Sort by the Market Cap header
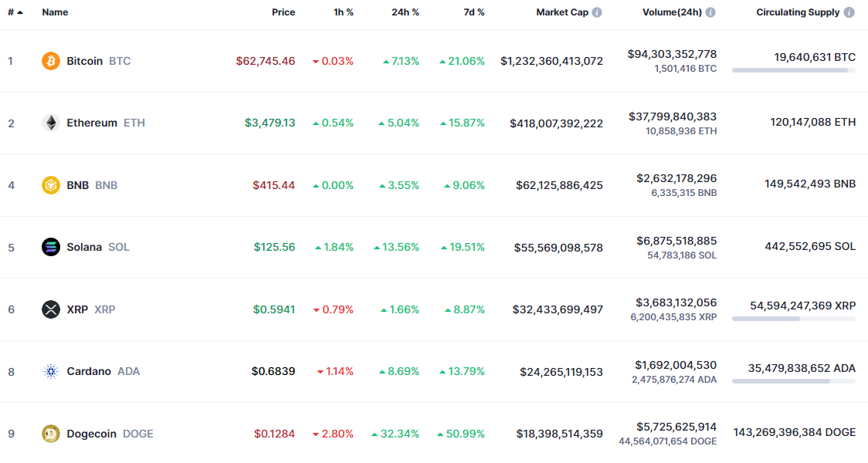 (x=562, y=12)
